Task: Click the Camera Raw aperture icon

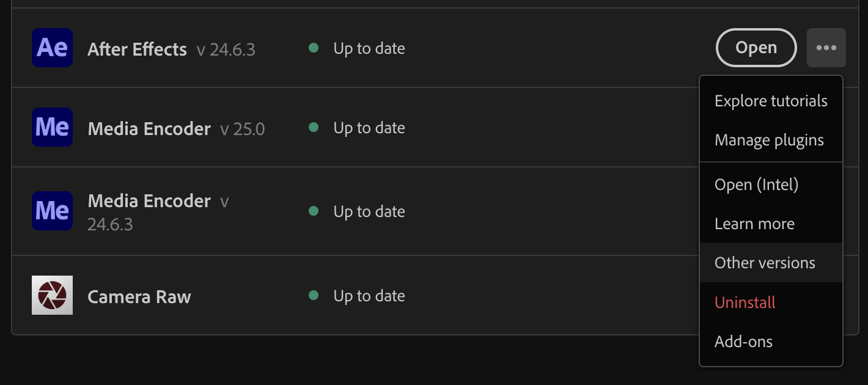Action: (52, 295)
